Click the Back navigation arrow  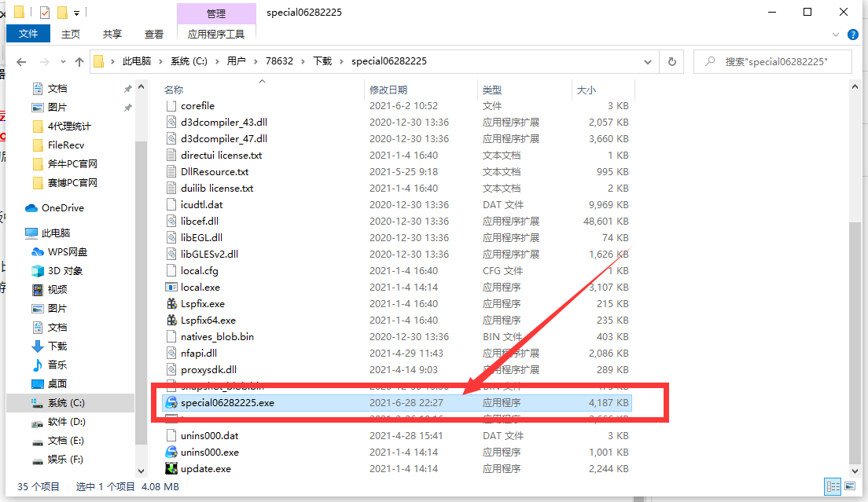pos(21,61)
